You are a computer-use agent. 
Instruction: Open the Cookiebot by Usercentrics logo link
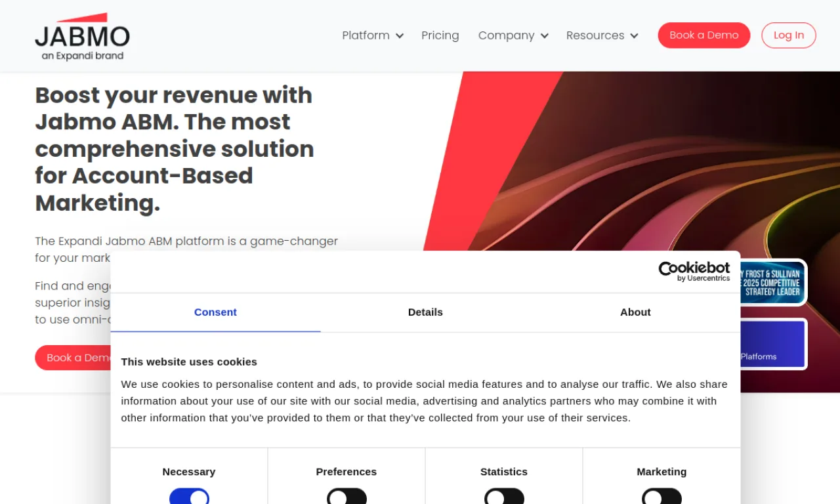(694, 271)
